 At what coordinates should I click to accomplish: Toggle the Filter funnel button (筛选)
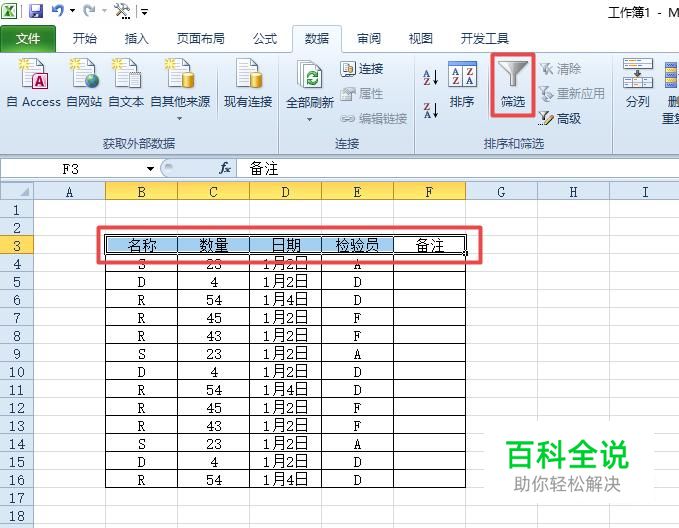tap(513, 85)
